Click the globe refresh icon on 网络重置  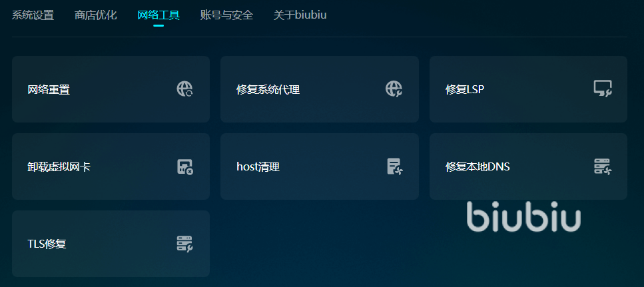click(x=185, y=89)
